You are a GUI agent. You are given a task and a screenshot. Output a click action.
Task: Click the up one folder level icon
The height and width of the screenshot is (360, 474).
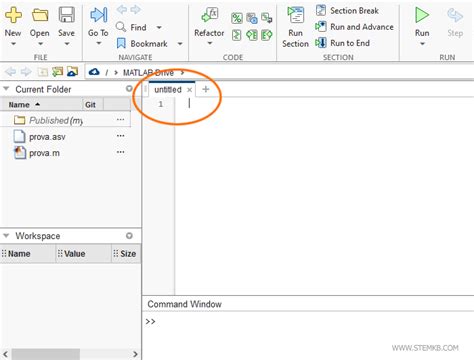click(x=42, y=71)
